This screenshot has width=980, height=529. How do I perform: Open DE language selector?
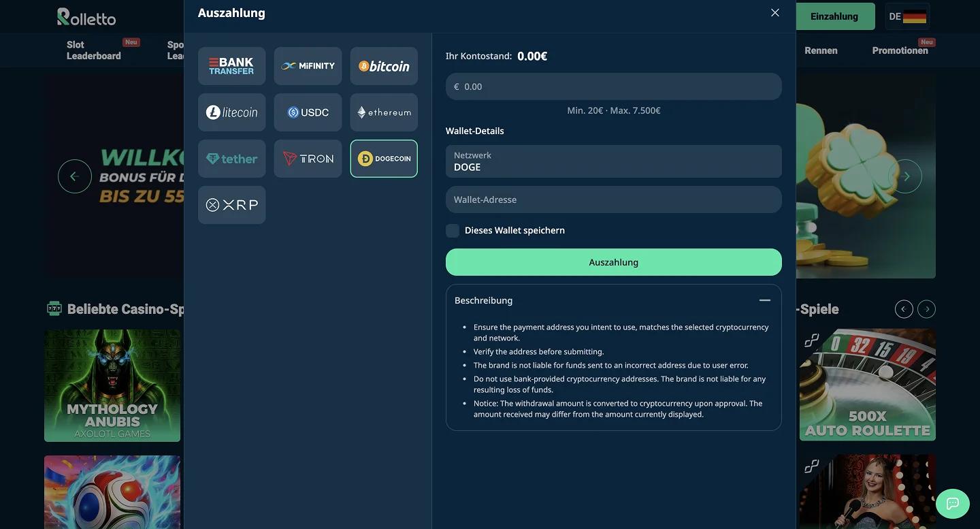[908, 16]
